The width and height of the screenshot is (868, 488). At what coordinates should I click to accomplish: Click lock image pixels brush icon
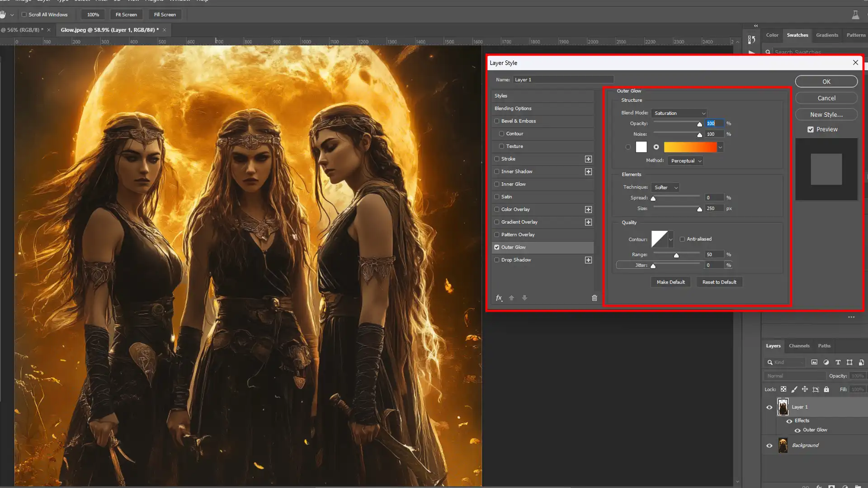click(794, 389)
